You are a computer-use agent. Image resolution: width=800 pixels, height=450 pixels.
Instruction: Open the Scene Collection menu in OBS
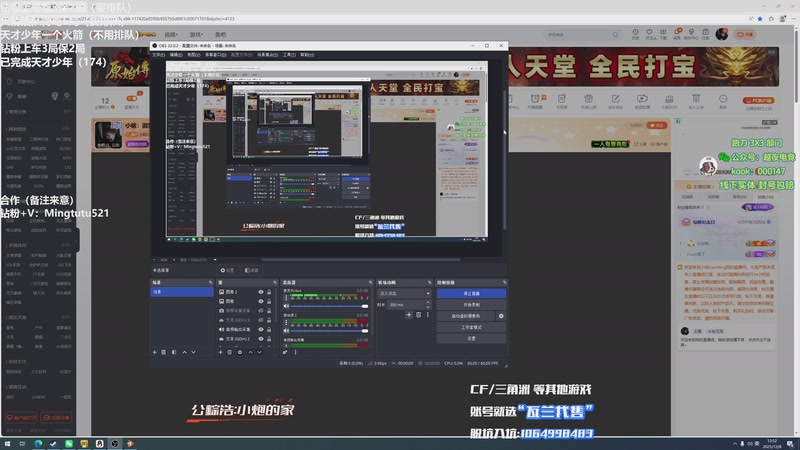coord(267,55)
